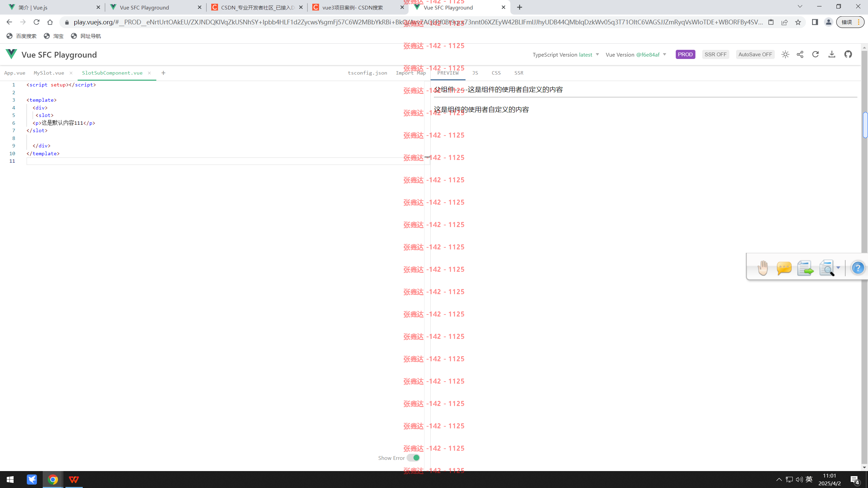Image resolution: width=868 pixels, height=488 pixels.
Task: Click the Vue logo in playground header
Action: pos(11,54)
